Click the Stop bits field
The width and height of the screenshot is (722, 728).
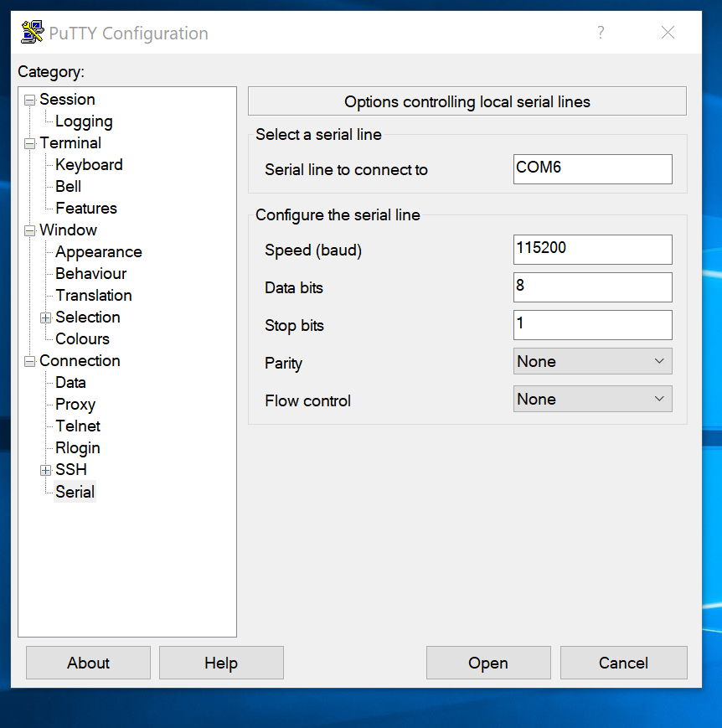coord(592,325)
